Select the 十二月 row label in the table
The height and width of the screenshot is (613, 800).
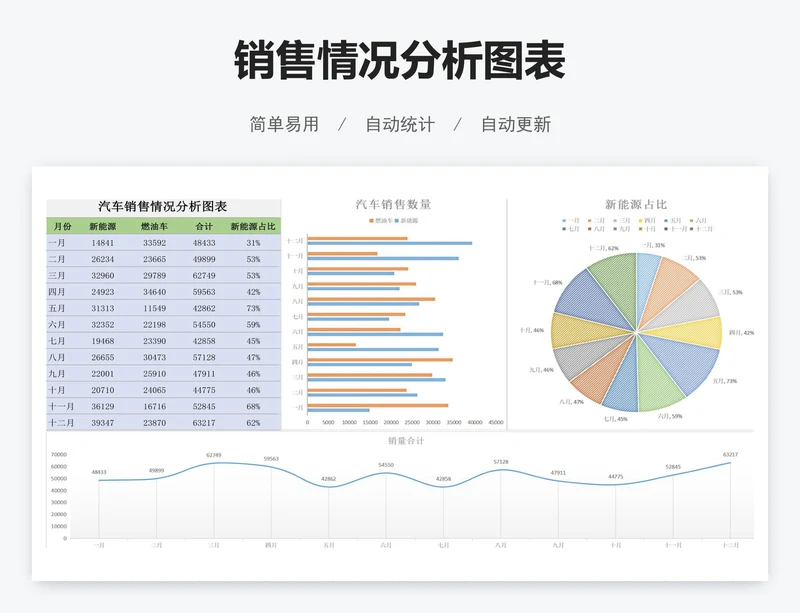61,423
